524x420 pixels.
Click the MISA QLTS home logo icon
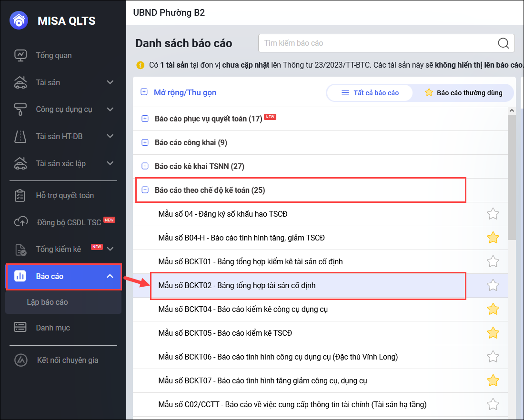point(19,20)
